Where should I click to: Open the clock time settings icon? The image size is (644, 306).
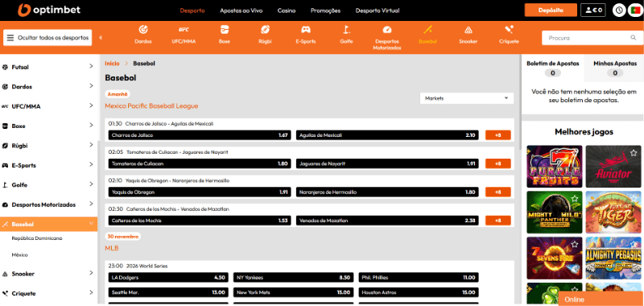coord(619,10)
